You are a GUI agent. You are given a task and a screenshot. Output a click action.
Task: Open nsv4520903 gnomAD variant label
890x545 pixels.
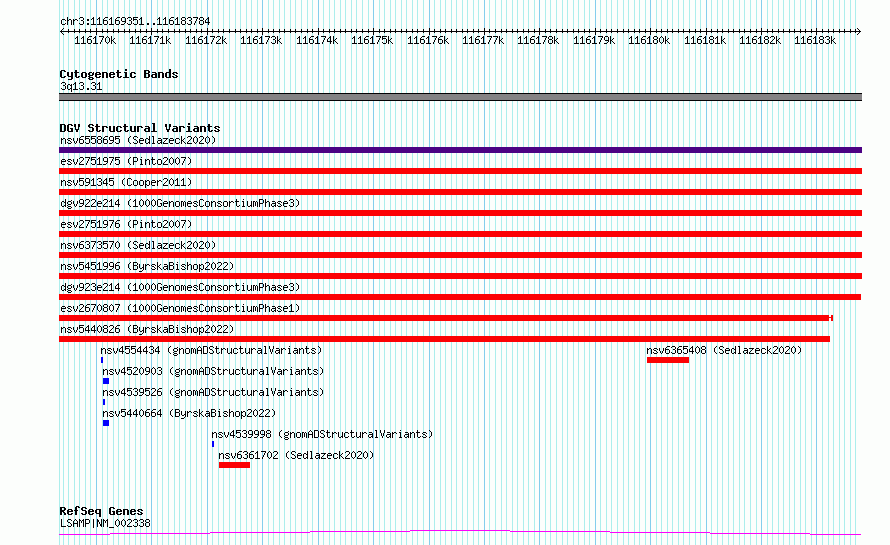pyautogui.click(x=213, y=371)
